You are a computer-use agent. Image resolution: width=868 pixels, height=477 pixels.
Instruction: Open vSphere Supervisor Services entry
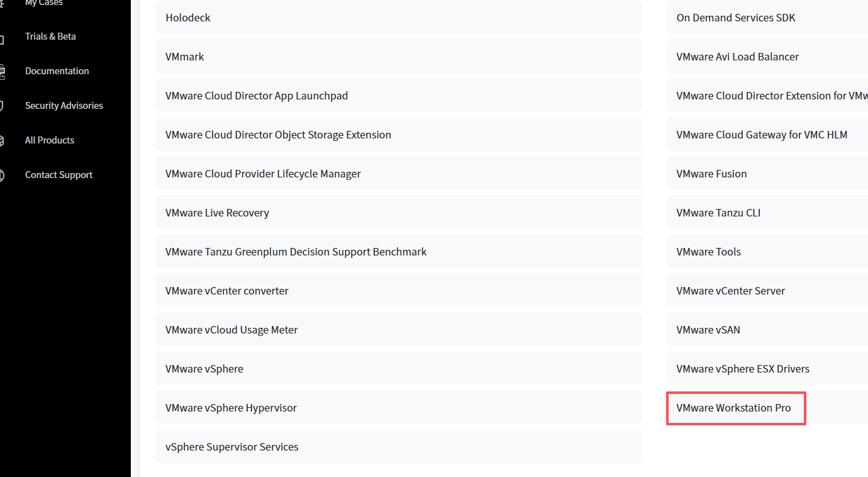tap(232, 447)
